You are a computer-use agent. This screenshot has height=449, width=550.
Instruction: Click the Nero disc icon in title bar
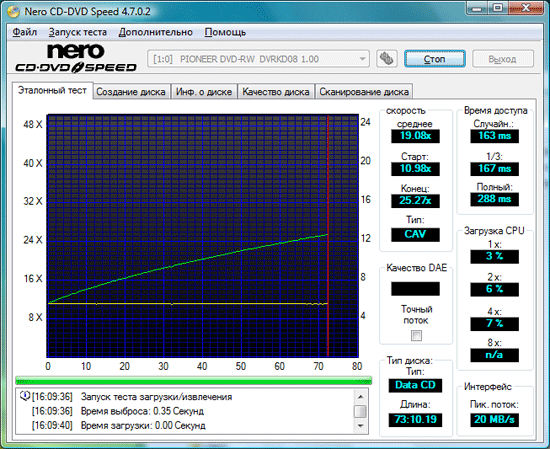(14, 12)
